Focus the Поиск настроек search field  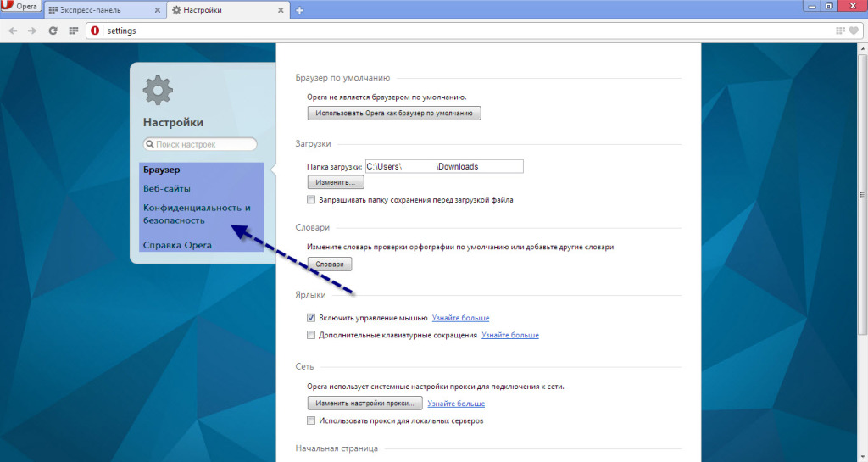click(200, 144)
